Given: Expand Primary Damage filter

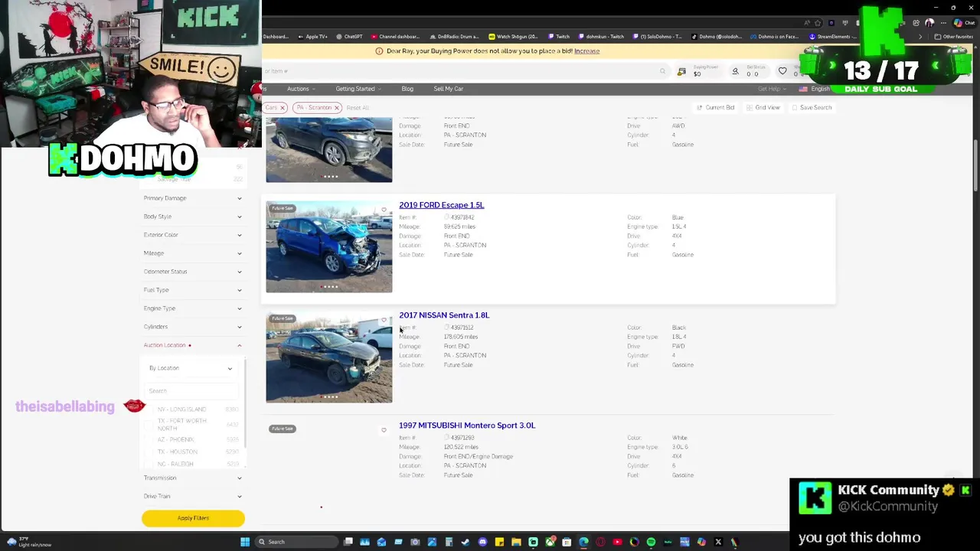Looking at the screenshot, I should click(x=193, y=198).
